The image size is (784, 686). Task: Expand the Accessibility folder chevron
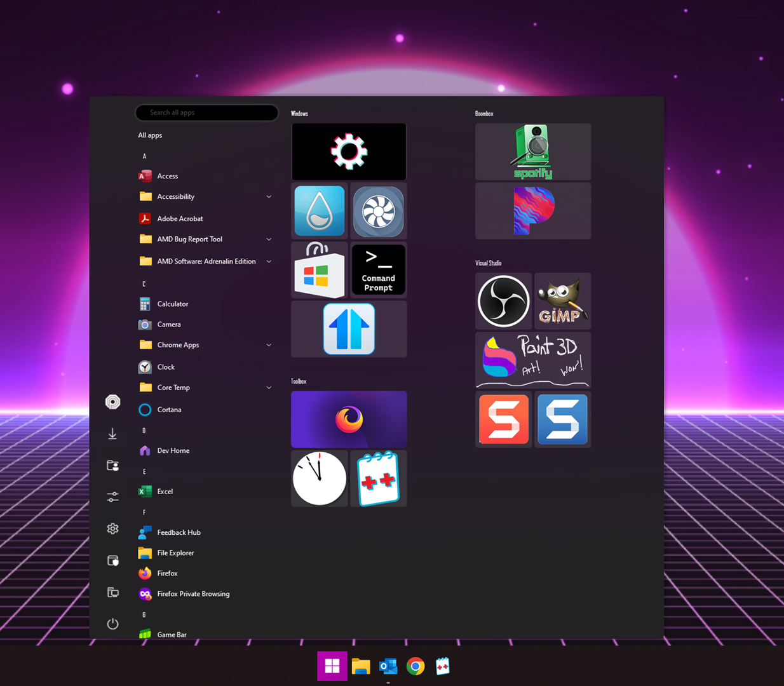tap(269, 197)
